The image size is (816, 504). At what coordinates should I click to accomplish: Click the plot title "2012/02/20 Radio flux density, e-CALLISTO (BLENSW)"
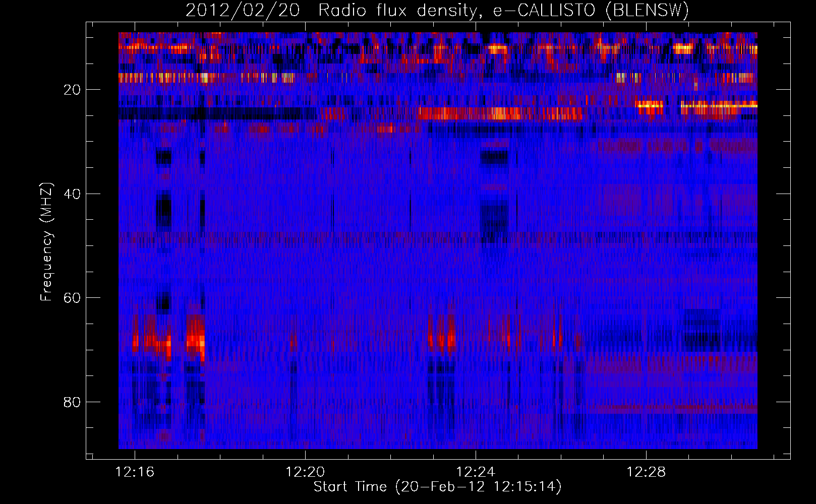click(437, 11)
